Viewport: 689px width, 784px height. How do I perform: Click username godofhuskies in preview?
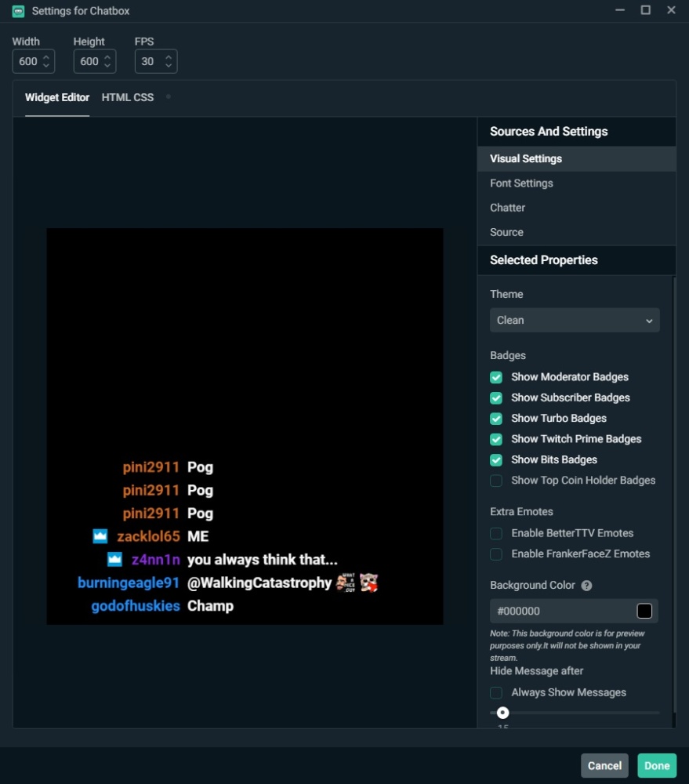point(136,606)
